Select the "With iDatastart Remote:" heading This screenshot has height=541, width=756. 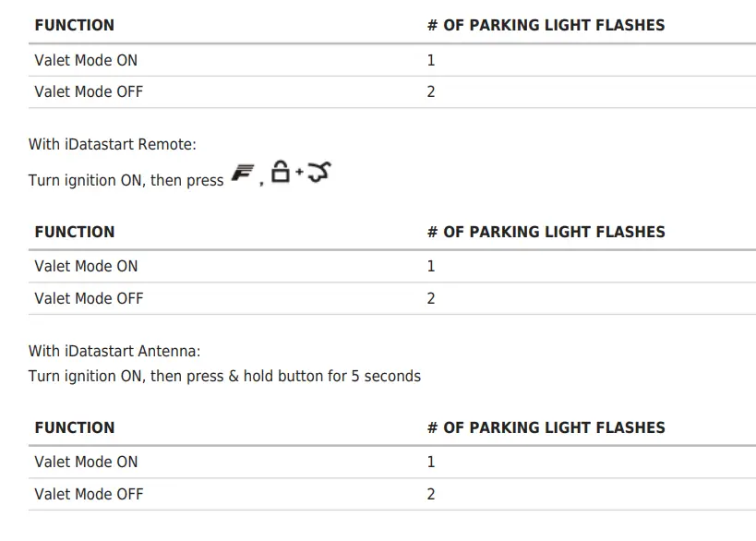[112, 144]
